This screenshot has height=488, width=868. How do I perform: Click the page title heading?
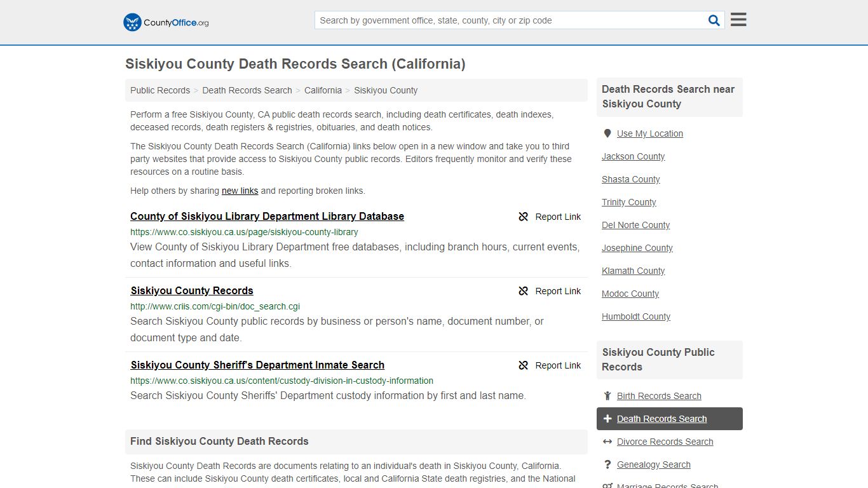[295, 64]
